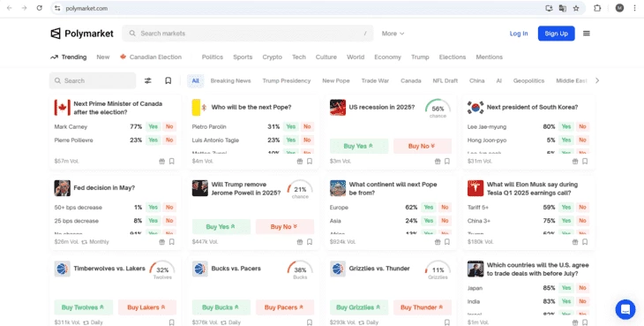Buy No on Trump removing Jerome Powell
This screenshot has height=326, width=644.
285,226
